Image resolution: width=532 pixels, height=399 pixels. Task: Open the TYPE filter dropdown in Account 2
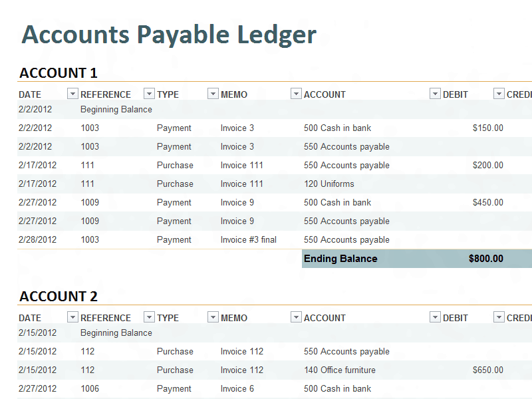coord(213,317)
